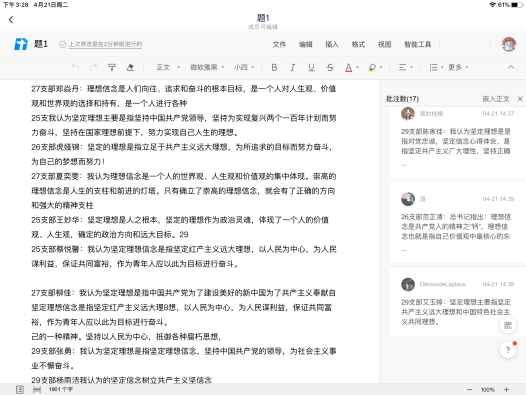Toggle underline formatting
Viewport: 526px width, 395px height.
pos(311,67)
